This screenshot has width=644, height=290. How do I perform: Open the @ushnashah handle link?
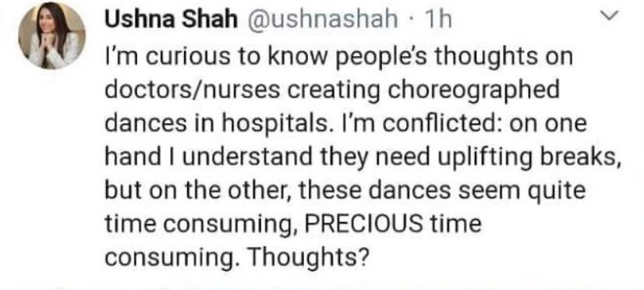point(322,19)
